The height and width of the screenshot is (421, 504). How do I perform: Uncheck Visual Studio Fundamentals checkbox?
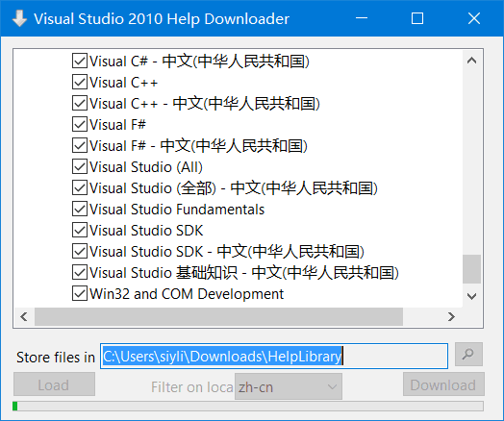80,209
